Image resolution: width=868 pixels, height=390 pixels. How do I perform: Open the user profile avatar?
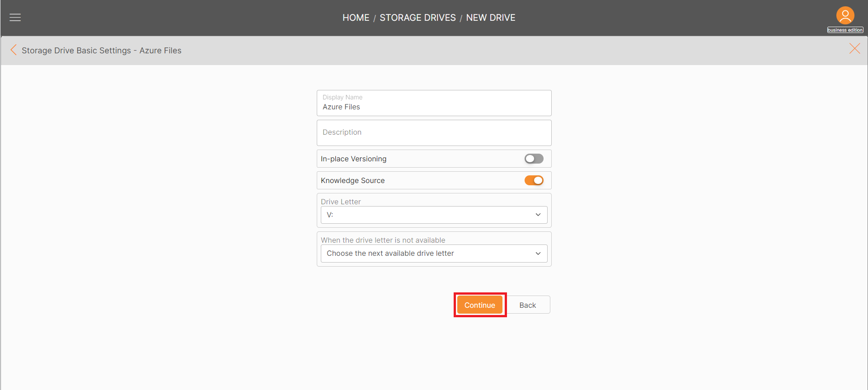click(845, 15)
